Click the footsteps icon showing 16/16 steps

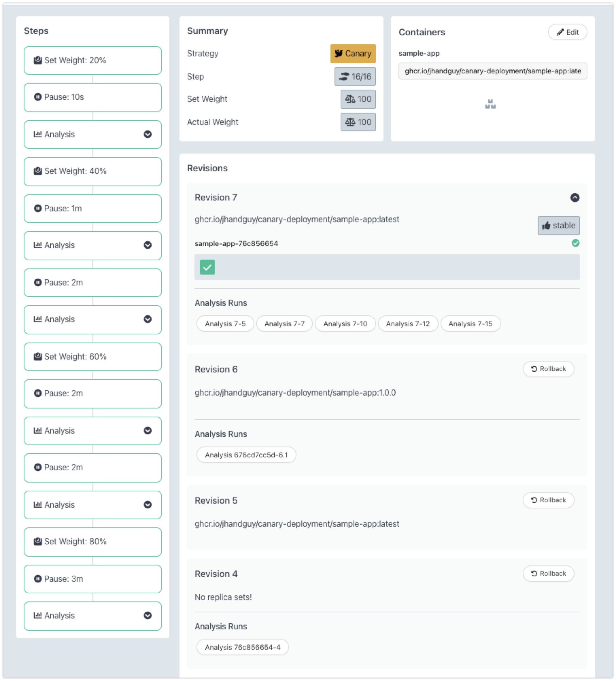344,77
